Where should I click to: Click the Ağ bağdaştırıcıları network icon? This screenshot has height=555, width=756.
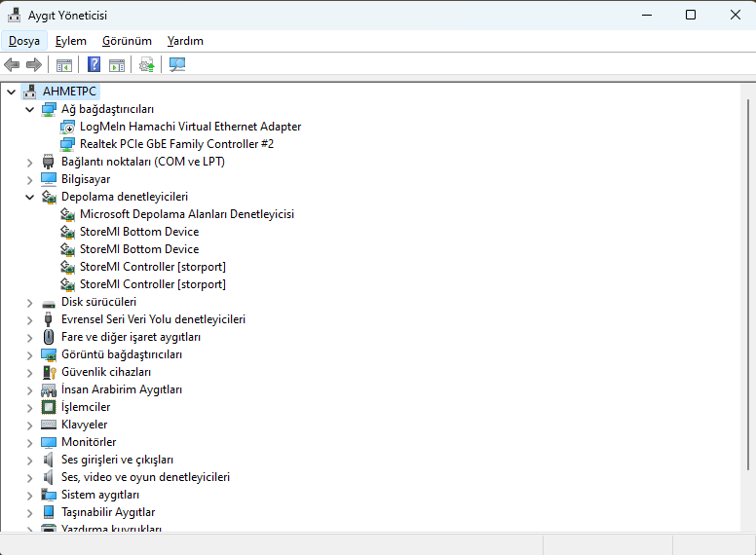pyautogui.click(x=48, y=109)
